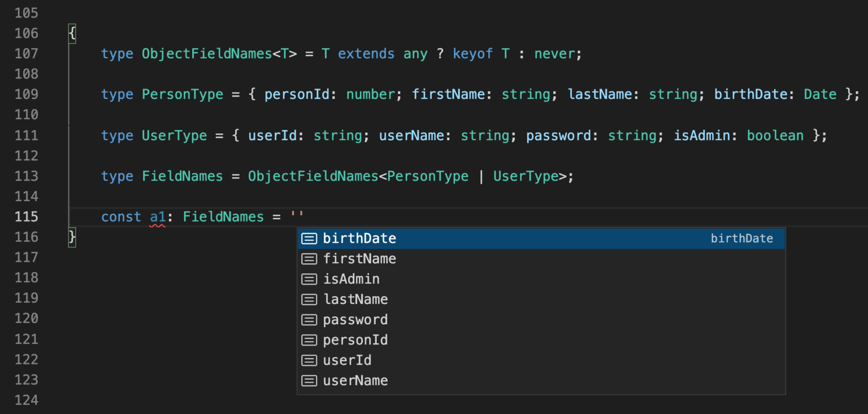Click the field icon beside userName suggestion

[x=309, y=381]
